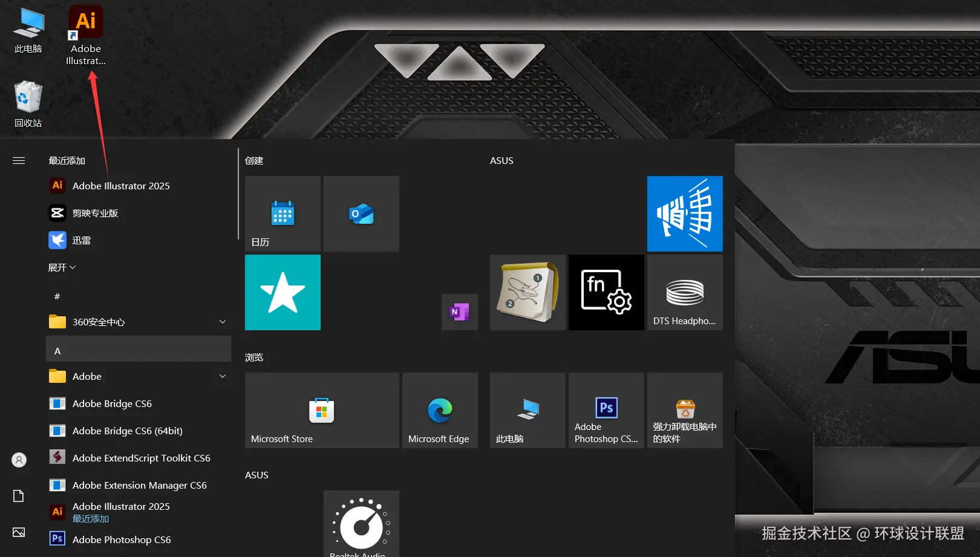Open the teal star tile
The height and width of the screenshot is (557, 980).
tap(283, 292)
